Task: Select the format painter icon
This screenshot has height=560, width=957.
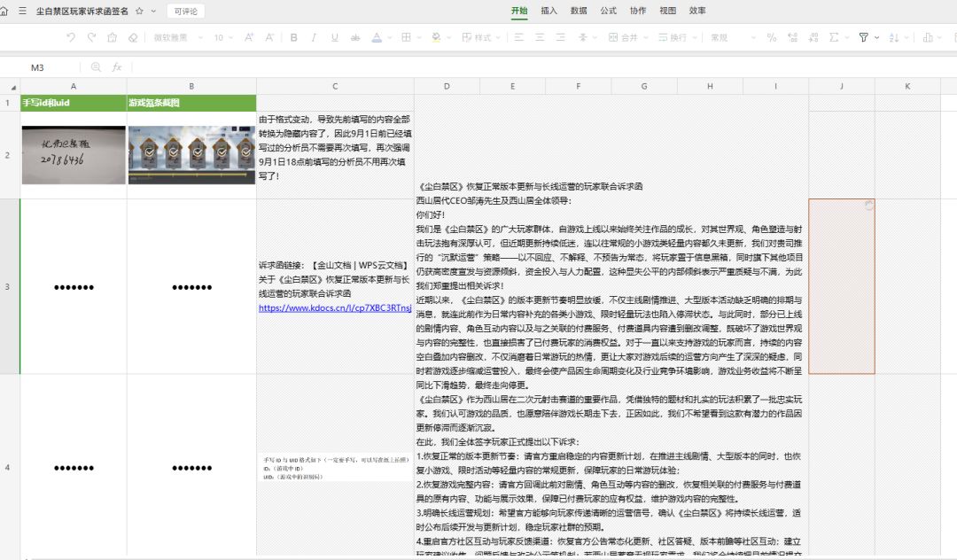Action: [x=113, y=38]
